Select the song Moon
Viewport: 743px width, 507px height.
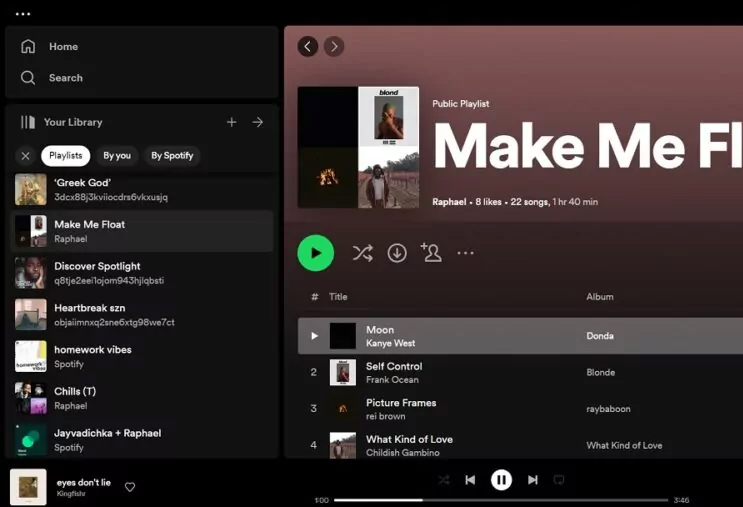pos(380,330)
